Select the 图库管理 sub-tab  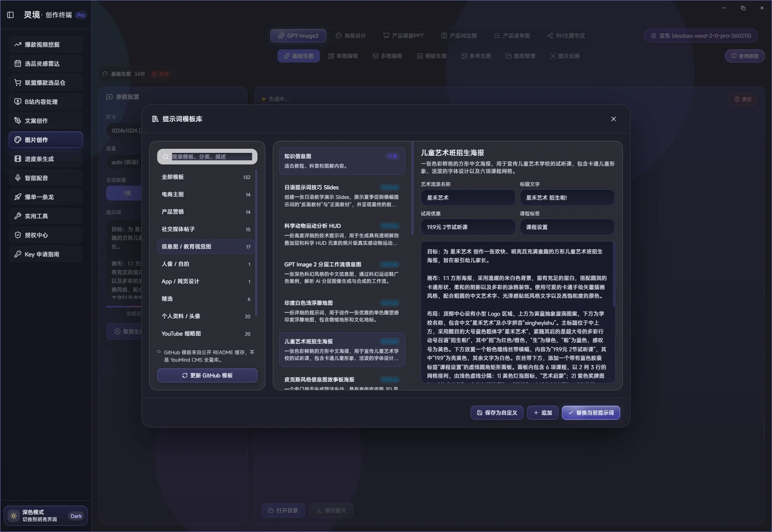tap(520, 56)
